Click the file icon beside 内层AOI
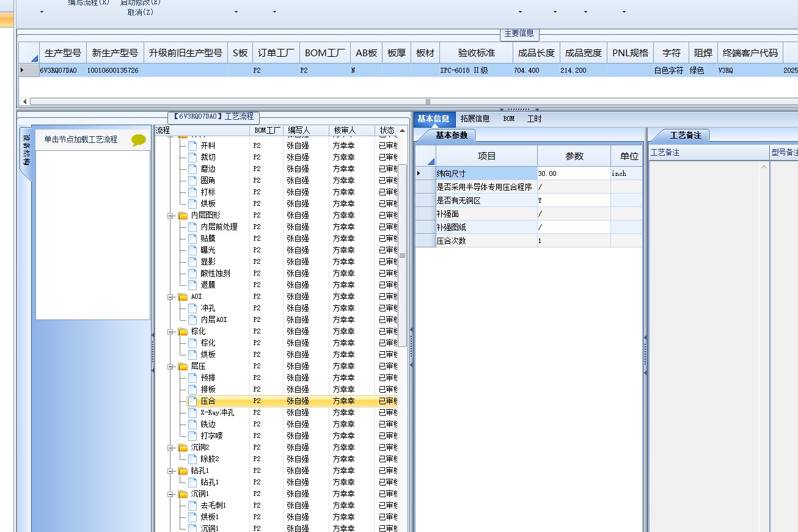The width and height of the screenshot is (798, 532). click(x=192, y=319)
